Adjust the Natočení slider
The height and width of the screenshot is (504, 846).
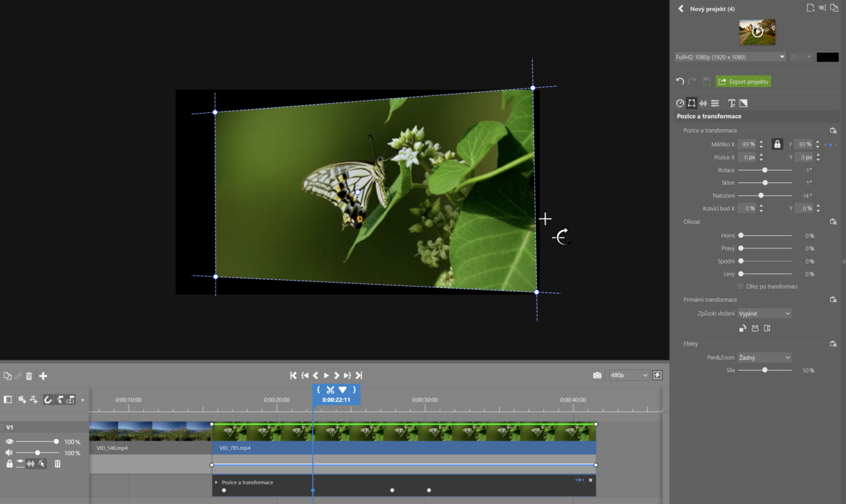pyautogui.click(x=765, y=196)
